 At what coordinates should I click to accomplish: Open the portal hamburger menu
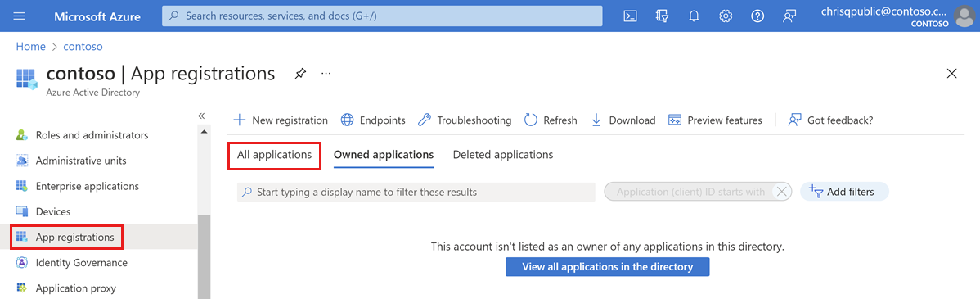click(x=19, y=16)
